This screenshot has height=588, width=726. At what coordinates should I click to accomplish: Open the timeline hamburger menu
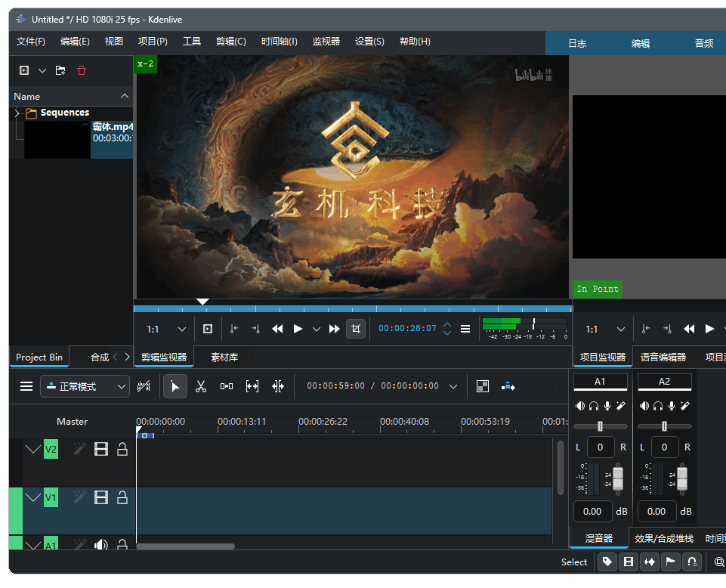(x=26, y=386)
